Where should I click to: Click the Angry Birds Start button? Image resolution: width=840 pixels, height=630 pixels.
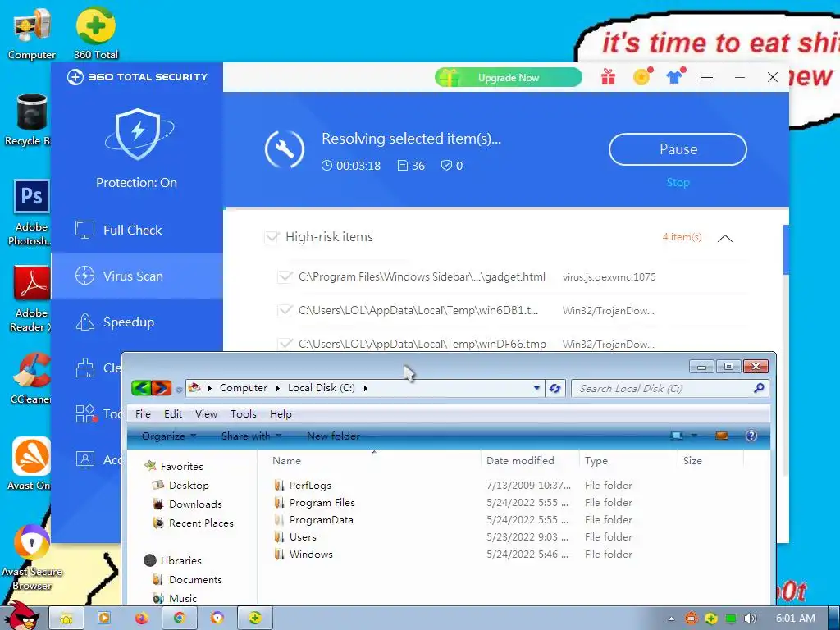point(21,615)
